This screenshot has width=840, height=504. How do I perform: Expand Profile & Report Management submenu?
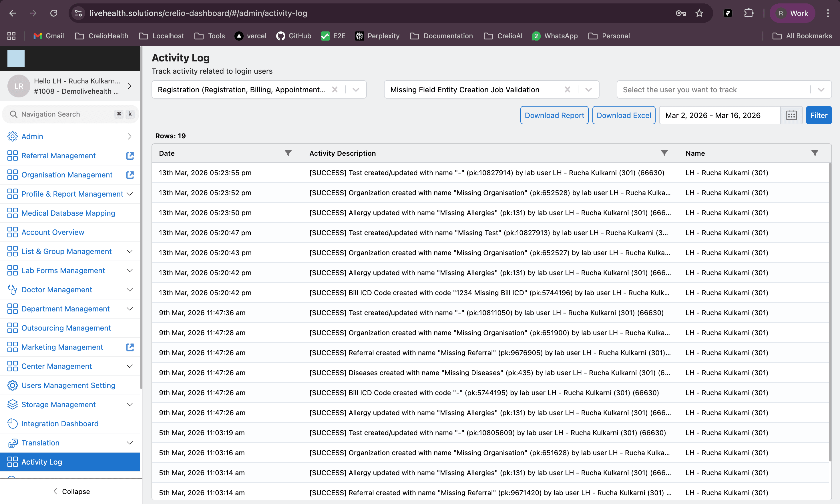tap(130, 194)
